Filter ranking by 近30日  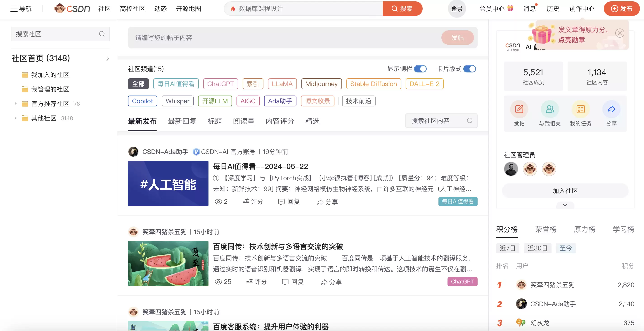pos(537,248)
